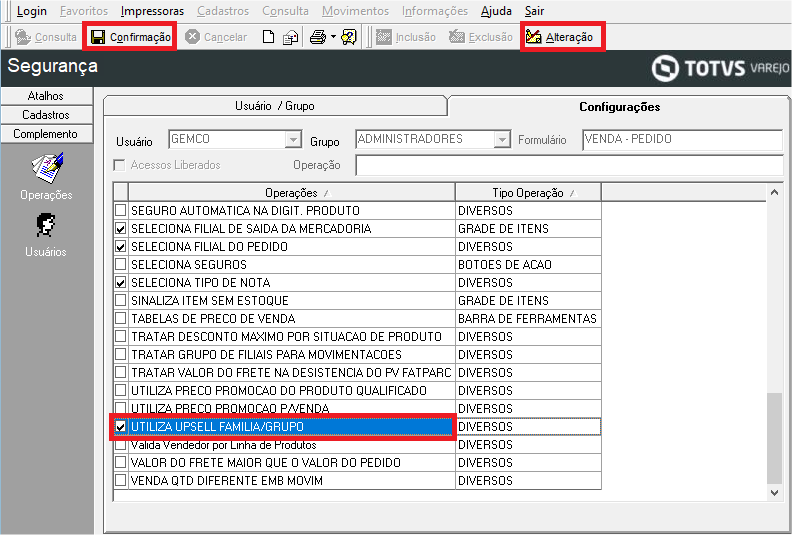Click the scrollbar down arrow
Screen dimensions: 792x535
[x=774, y=493]
